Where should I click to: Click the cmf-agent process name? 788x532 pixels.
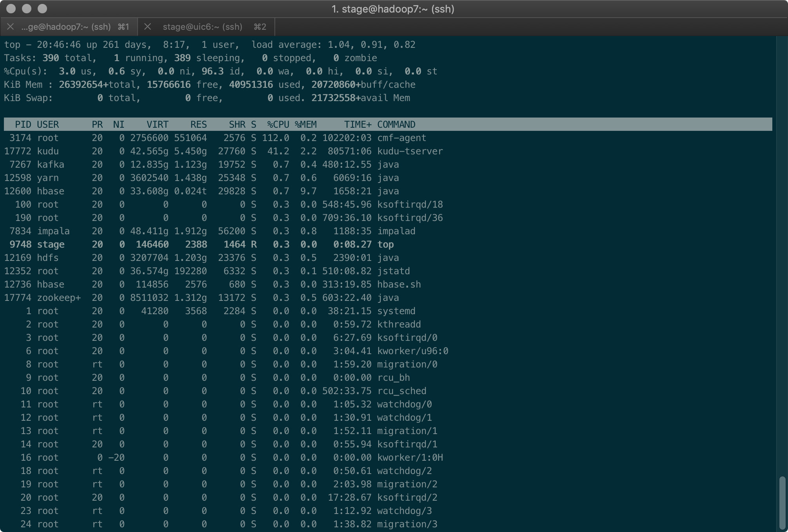[x=401, y=138]
